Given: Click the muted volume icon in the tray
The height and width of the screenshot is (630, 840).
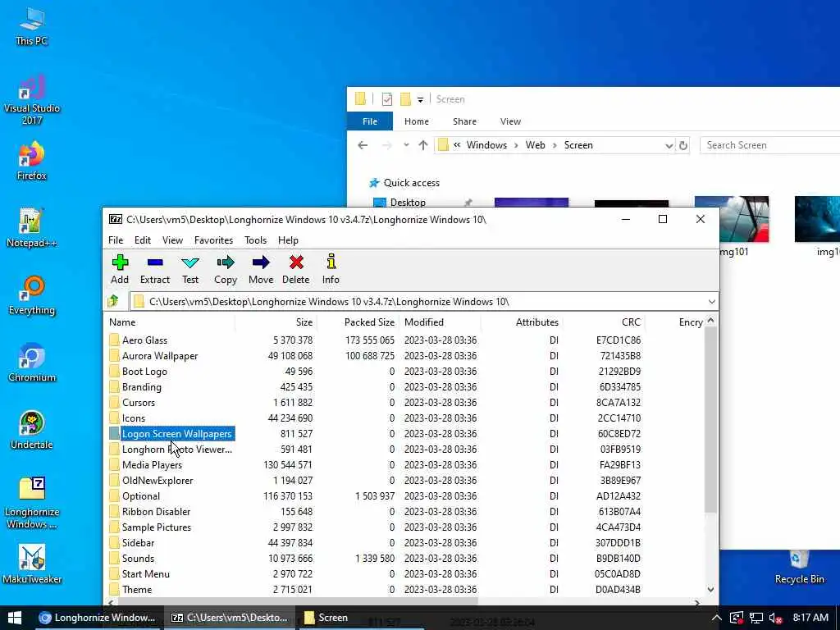Looking at the screenshot, I should point(776,619).
